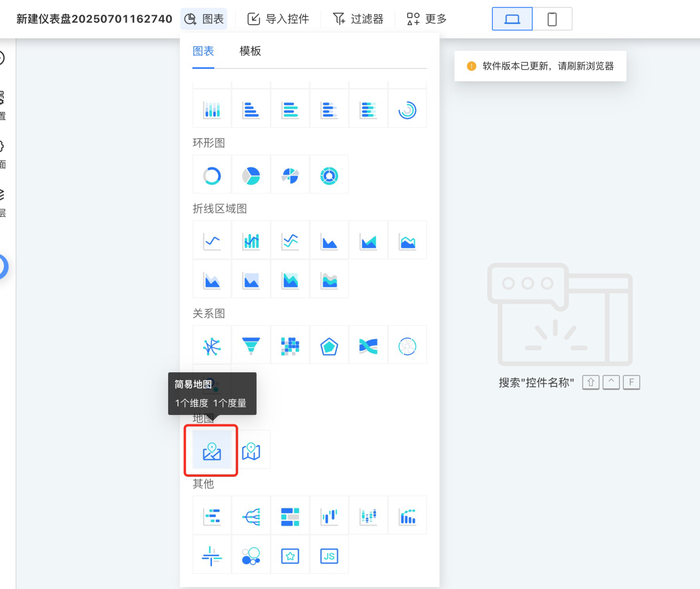Insert the Sankey flow chart

tap(368, 346)
